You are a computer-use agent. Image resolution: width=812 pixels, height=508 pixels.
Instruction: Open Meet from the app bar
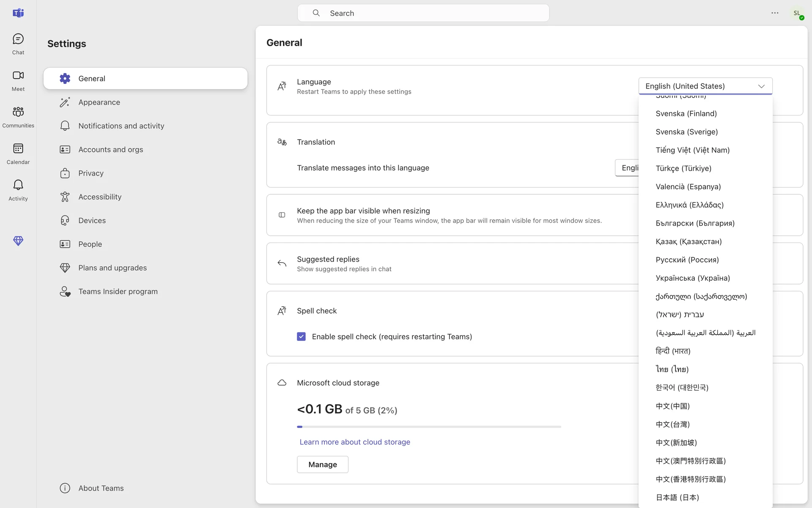pos(18,80)
